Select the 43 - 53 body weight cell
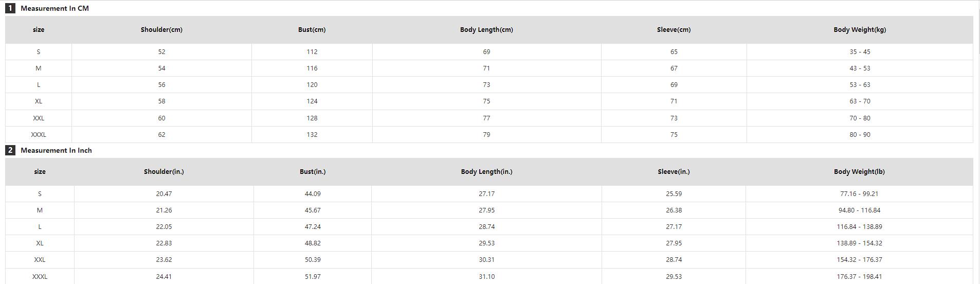Screen dimensions: 980x284 click(x=860, y=68)
